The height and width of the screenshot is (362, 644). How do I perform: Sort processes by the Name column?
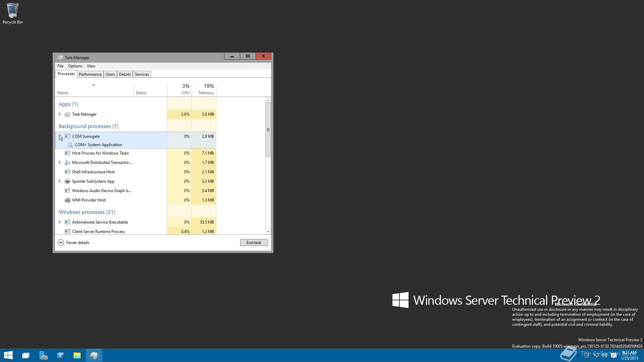(x=94, y=89)
